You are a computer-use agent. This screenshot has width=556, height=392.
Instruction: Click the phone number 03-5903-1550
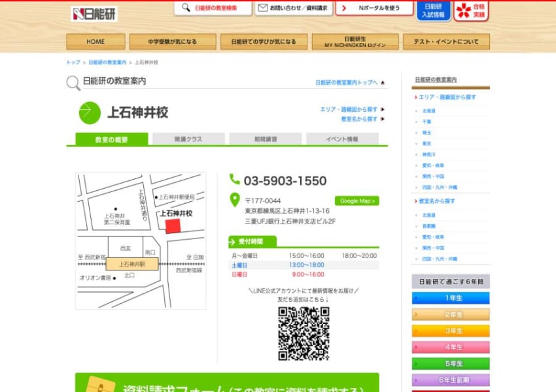(x=285, y=181)
